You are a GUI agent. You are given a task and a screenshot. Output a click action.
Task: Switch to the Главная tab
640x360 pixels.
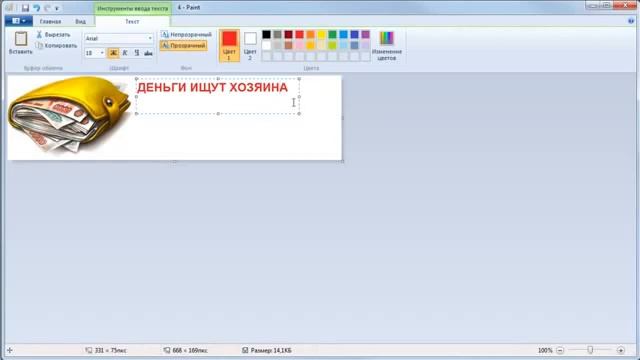50,21
